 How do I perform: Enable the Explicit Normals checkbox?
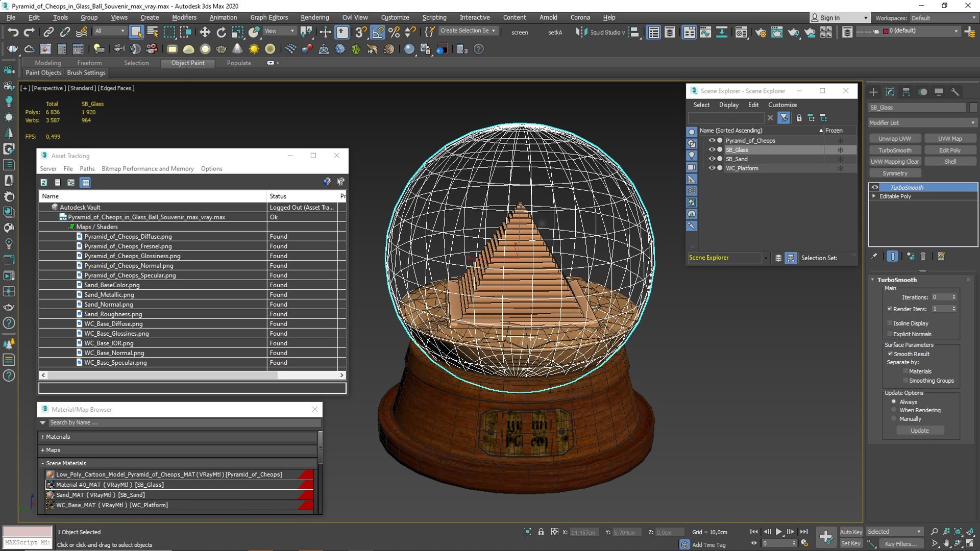click(x=890, y=334)
